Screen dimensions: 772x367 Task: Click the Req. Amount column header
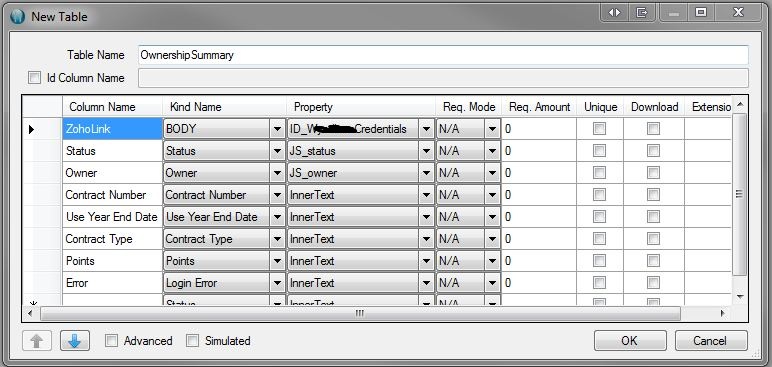539,107
